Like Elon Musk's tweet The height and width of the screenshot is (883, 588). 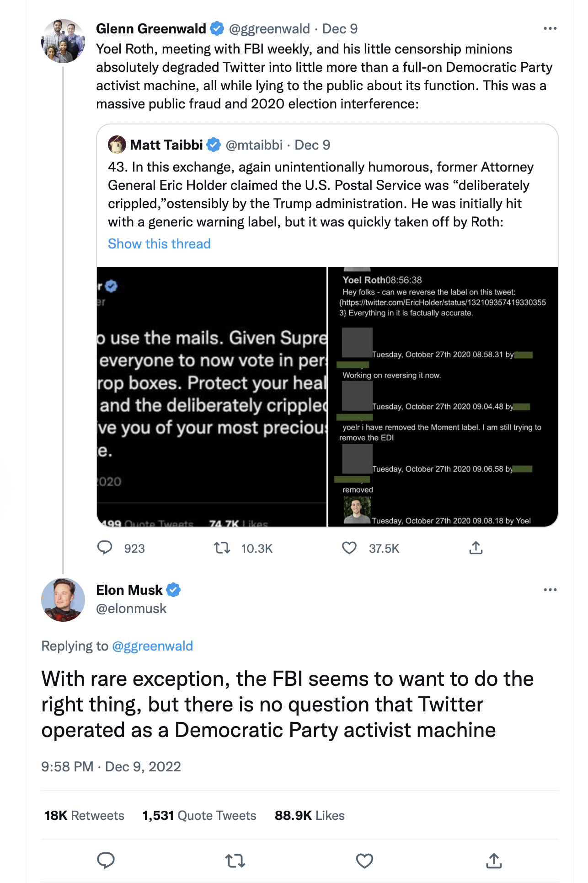point(364,861)
